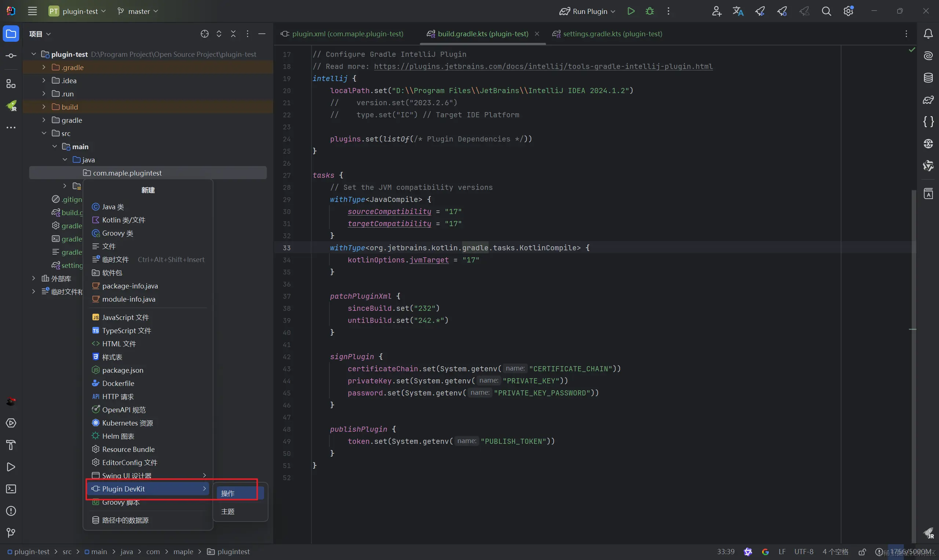Show more tool windows ellipsis
Image resolution: width=939 pixels, height=560 pixels.
pyautogui.click(x=11, y=128)
